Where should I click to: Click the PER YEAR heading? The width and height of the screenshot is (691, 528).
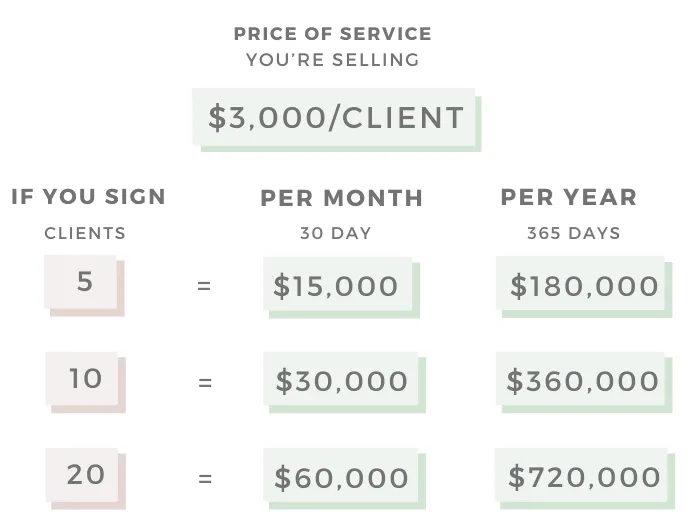pyautogui.click(x=569, y=197)
